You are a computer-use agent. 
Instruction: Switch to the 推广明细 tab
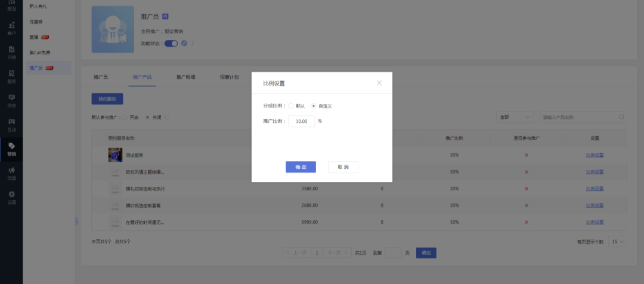(185, 77)
